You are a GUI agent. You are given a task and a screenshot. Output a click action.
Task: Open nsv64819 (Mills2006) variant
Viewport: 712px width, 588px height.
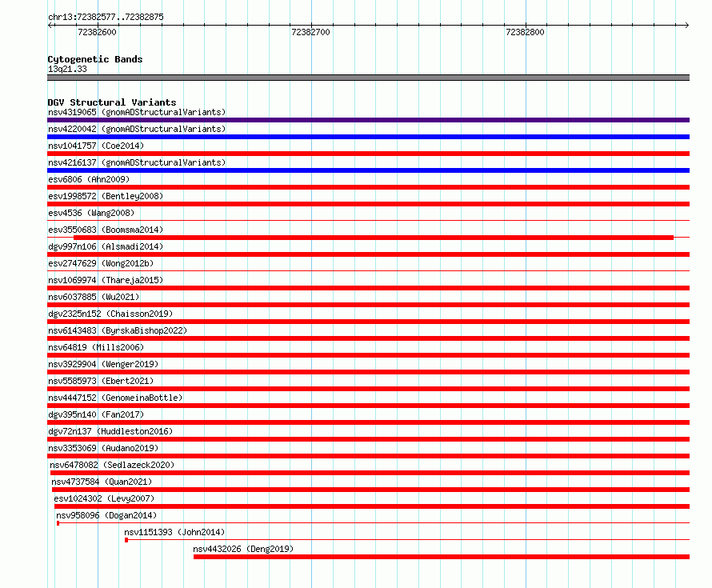(96, 347)
